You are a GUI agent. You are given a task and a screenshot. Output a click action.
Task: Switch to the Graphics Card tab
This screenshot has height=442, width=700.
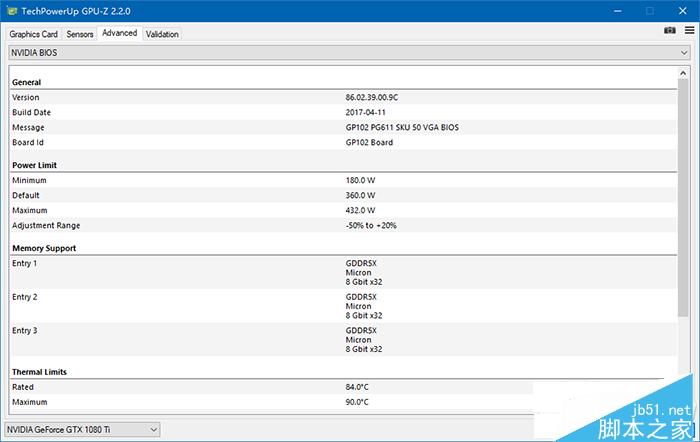[x=33, y=34]
